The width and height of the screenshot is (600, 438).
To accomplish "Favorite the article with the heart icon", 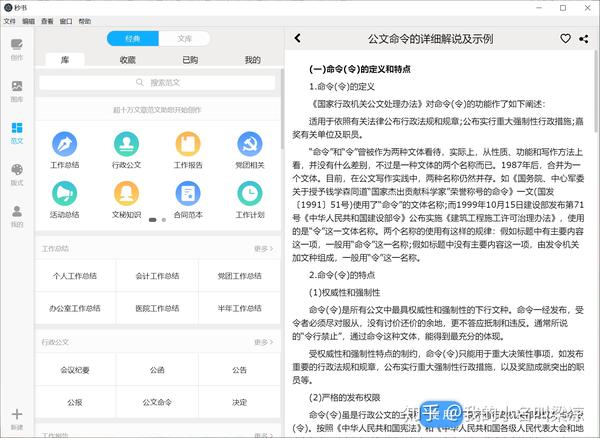I will click(x=565, y=38).
